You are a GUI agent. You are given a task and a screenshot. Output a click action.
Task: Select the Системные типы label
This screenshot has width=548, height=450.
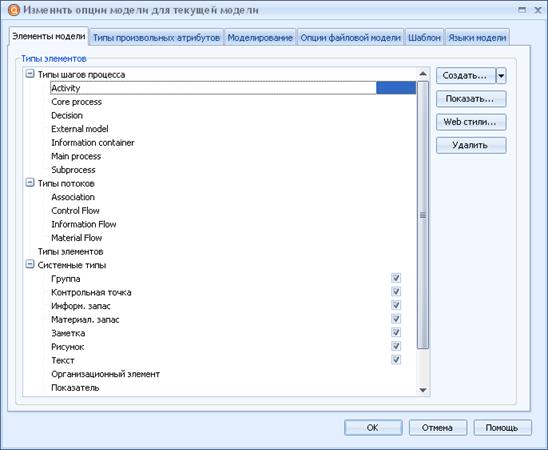(72, 265)
